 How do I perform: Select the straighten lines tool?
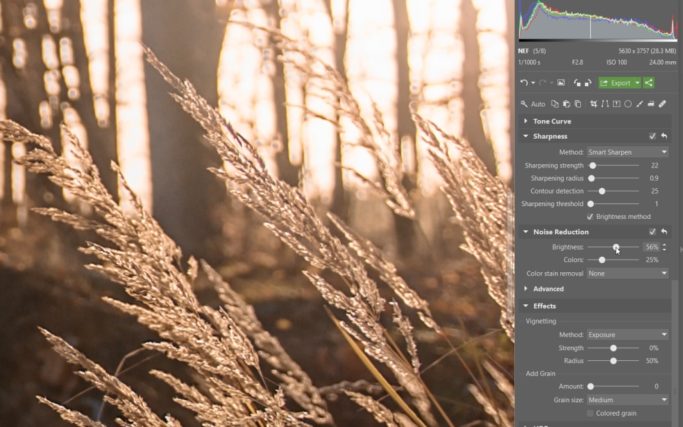[x=605, y=104]
